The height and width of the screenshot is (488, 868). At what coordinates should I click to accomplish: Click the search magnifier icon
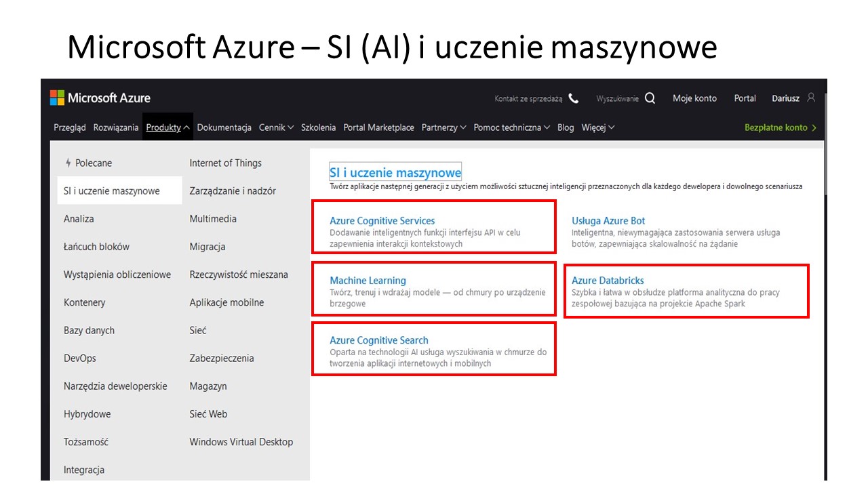[x=650, y=98]
